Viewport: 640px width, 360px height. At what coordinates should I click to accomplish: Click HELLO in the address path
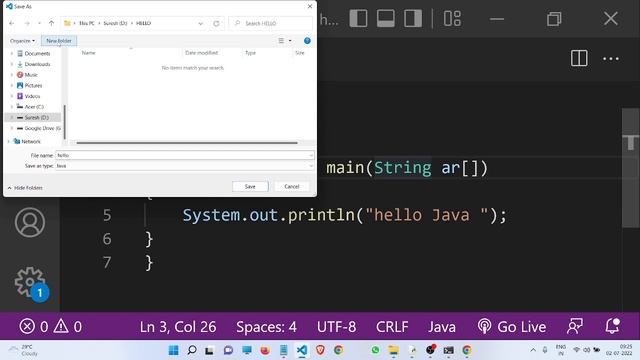click(x=143, y=23)
